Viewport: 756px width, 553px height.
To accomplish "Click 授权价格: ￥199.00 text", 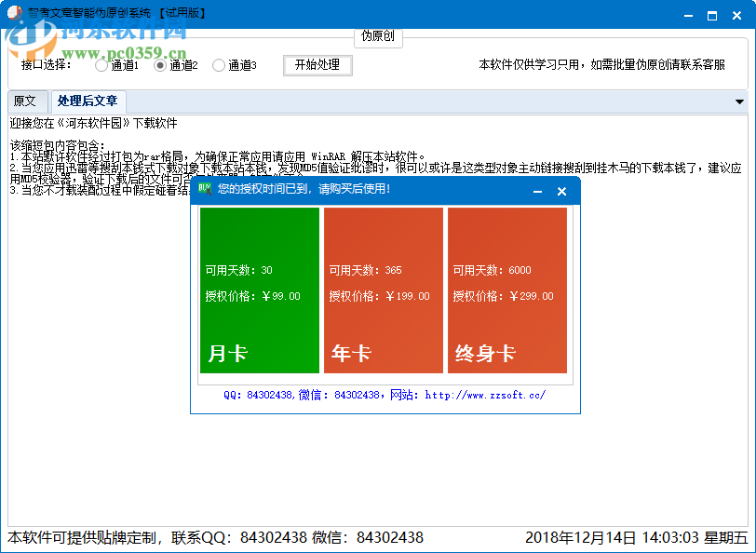I will [x=380, y=296].
